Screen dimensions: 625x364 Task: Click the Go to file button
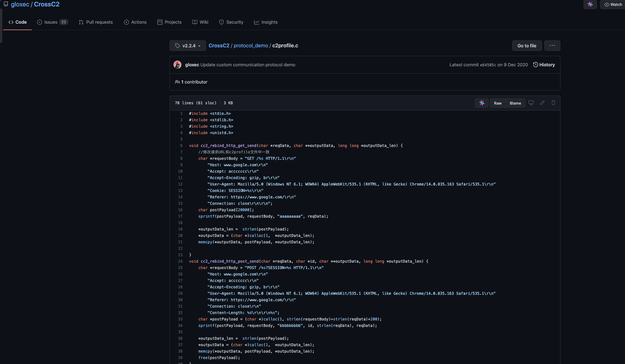coord(527,46)
